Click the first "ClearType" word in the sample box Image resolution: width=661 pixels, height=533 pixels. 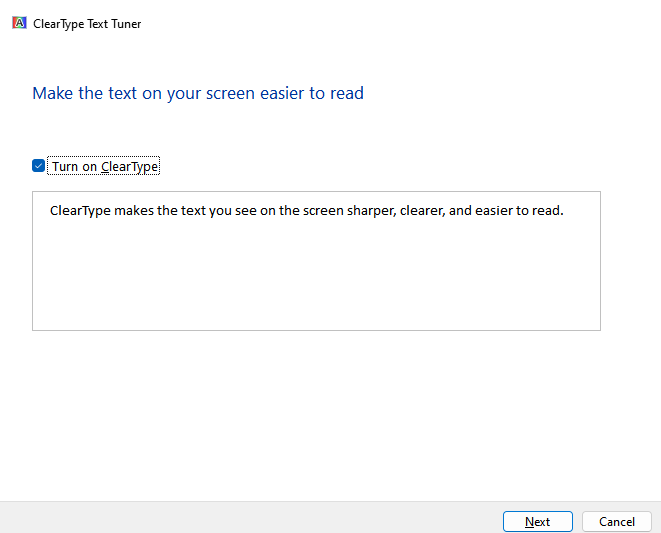click(80, 211)
